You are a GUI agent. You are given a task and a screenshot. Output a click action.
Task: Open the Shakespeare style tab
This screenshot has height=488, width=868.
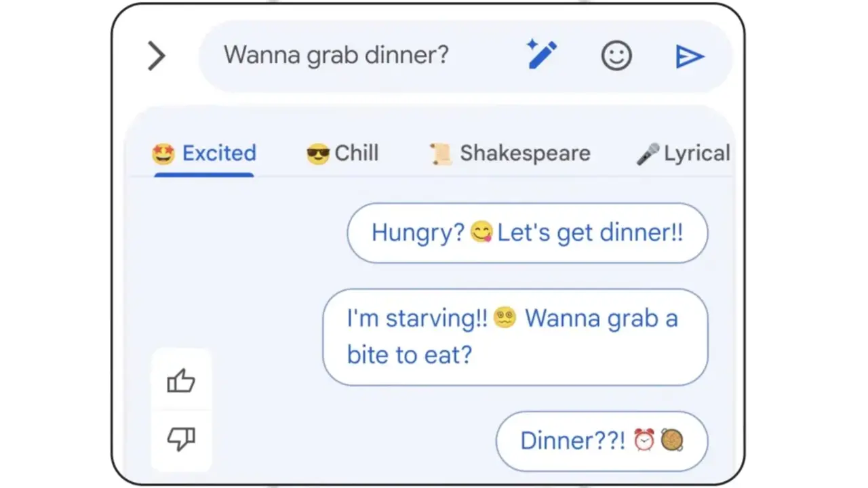click(x=525, y=153)
